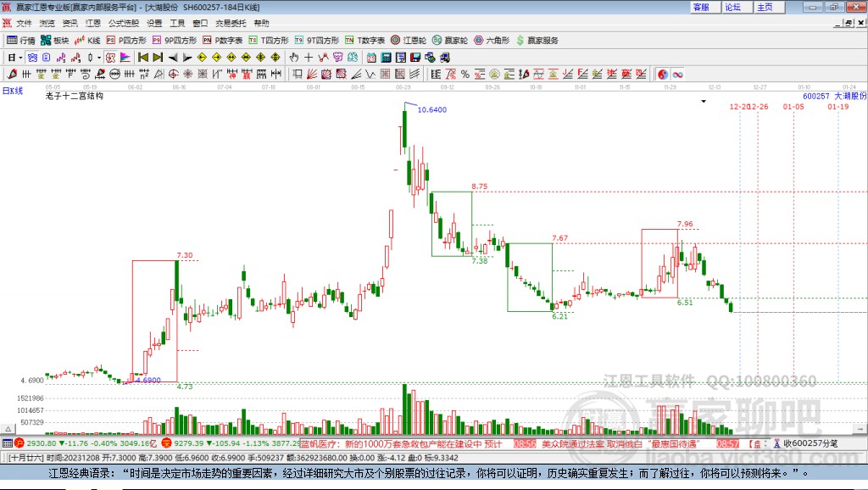Open the 行情 quotes view
868x490 pixels.
coord(20,41)
